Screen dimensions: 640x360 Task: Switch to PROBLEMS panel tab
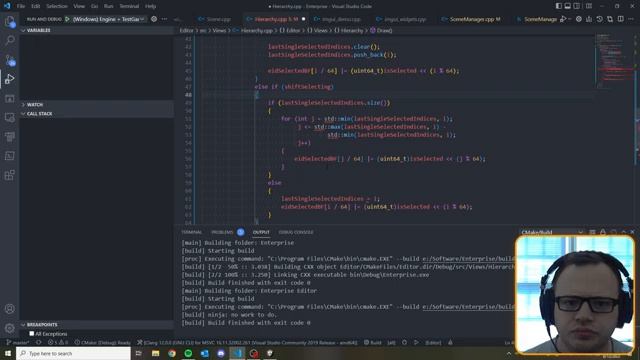tap(222, 232)
